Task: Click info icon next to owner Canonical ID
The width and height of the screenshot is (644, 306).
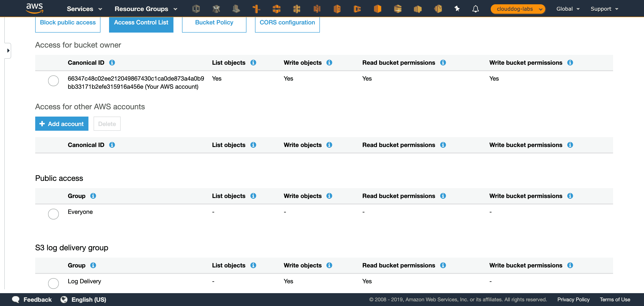Action: tap(112, 63)
